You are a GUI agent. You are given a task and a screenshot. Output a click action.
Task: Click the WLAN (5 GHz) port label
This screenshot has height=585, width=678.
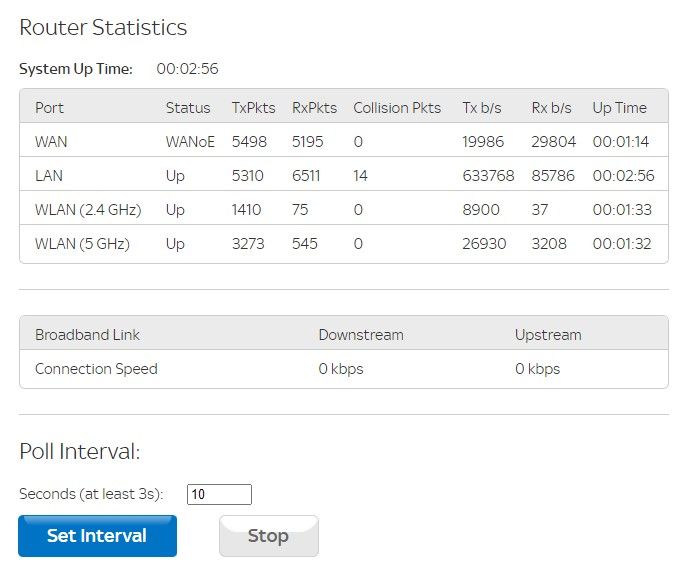(x=82, y=244)
